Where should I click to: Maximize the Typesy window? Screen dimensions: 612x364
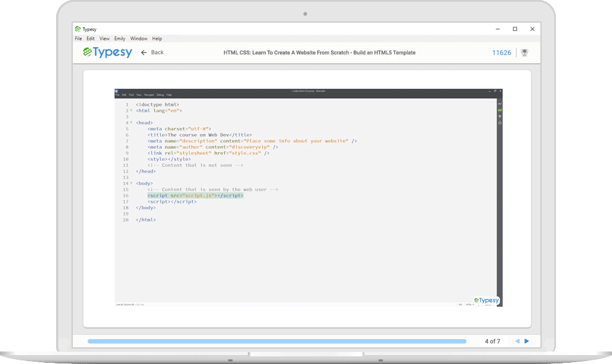(515, 29)
